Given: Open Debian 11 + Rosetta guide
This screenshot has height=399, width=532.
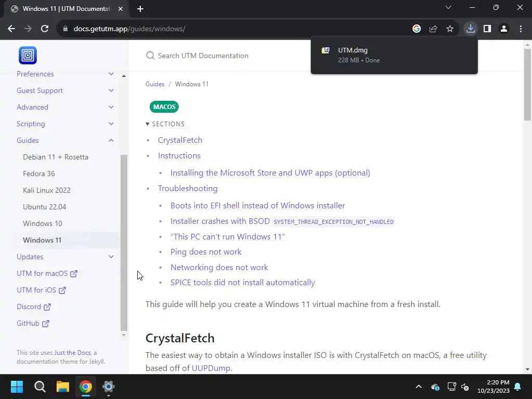Looking at the screenshot, I should tap(56, 157).
